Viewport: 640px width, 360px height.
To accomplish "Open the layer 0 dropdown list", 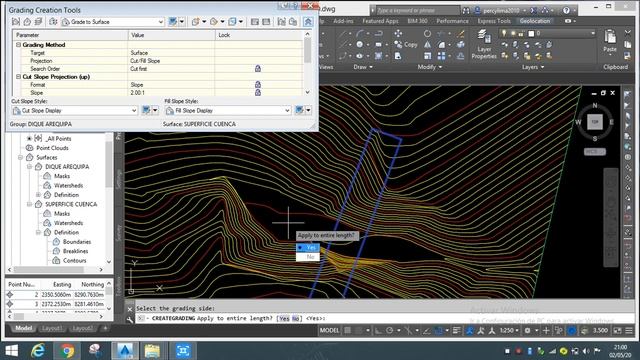I will pyautogui.click(x=593, y=33).
